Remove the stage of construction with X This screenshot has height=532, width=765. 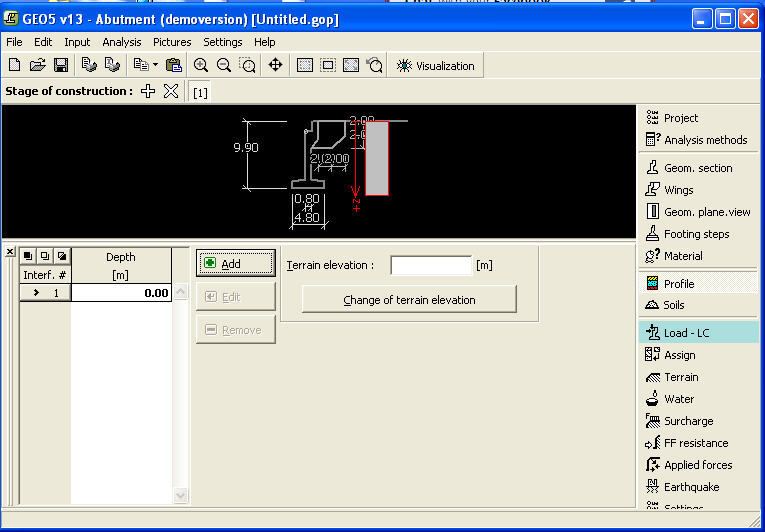tap(171, 91)
